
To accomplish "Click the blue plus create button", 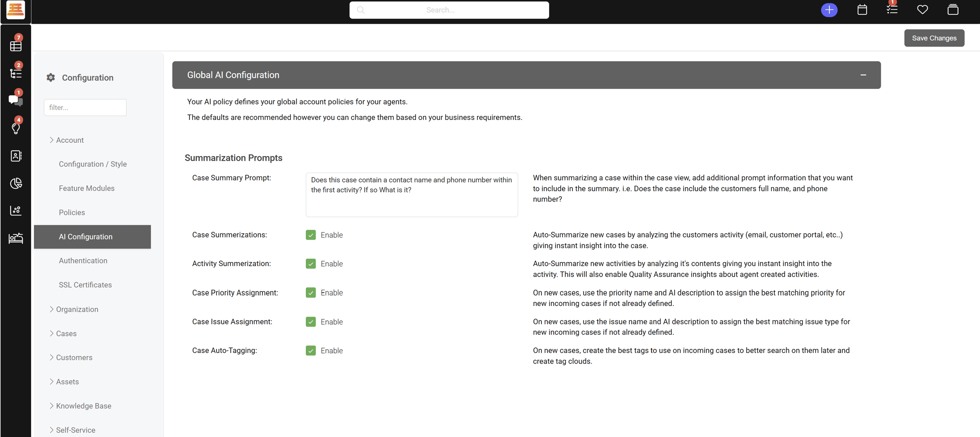I will [829, 10].
